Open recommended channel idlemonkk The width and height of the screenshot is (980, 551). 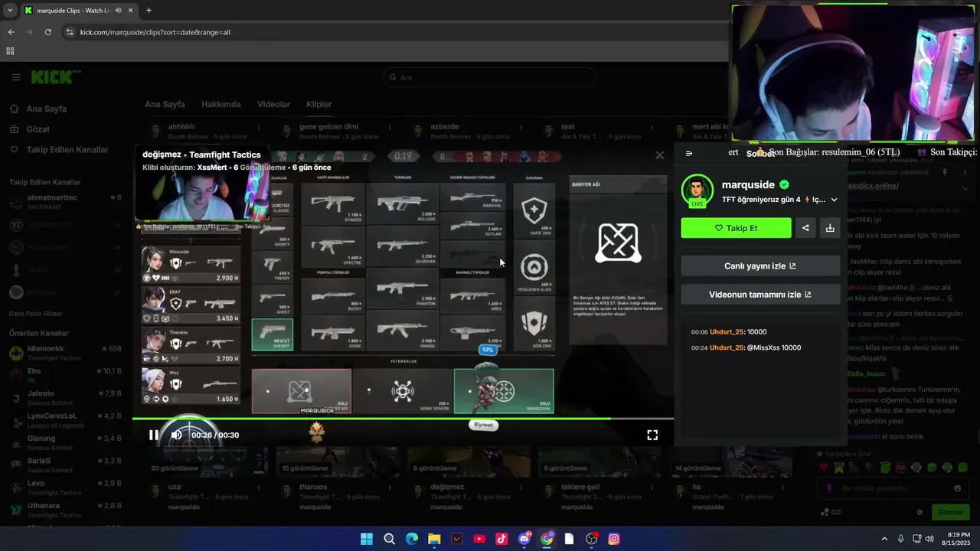point(65,353)
